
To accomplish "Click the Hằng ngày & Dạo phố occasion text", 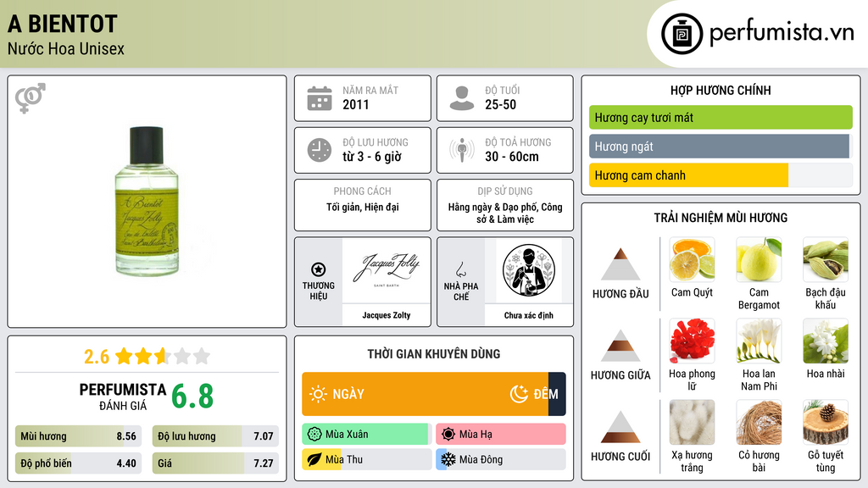I will (505, 213).
